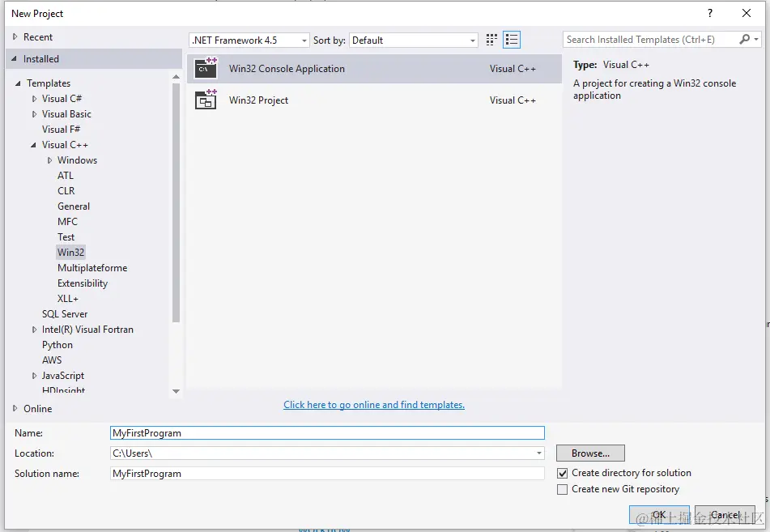
Task: Select the General template category
Action: point(74,206)
